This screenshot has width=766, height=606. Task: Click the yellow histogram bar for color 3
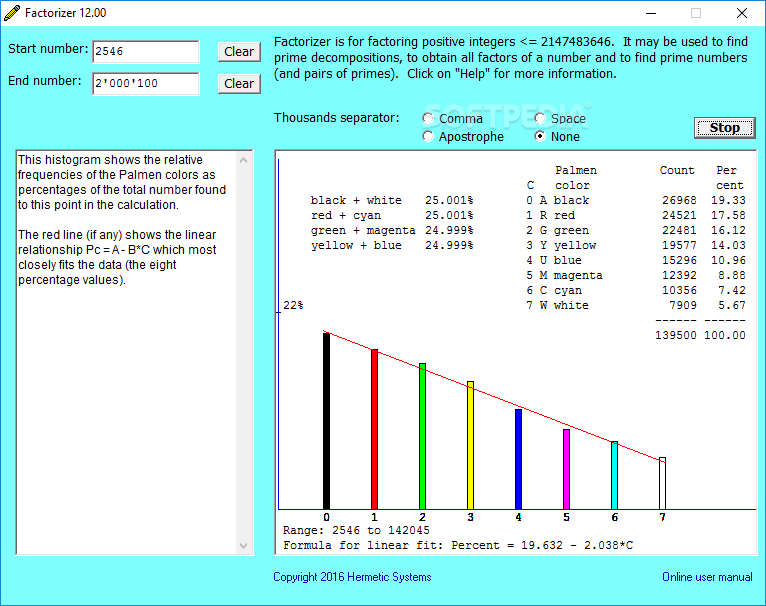[470, 446]
